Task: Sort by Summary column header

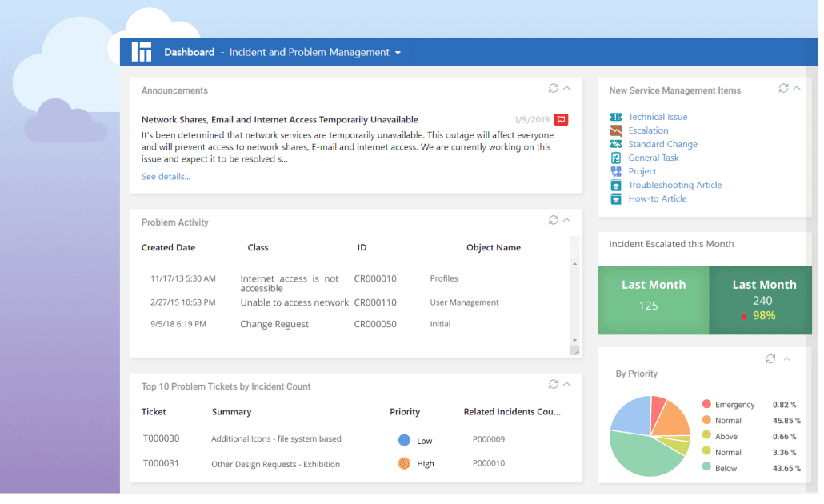Action: [231, 412]
